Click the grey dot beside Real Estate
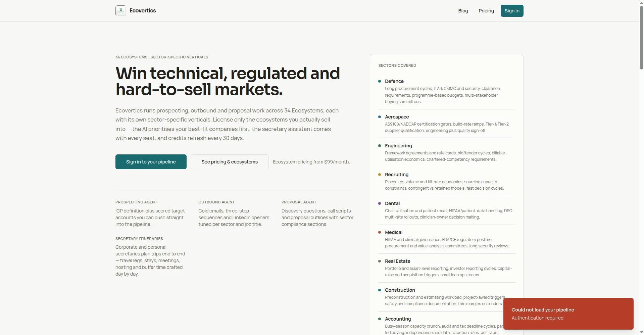 pos(380,261)
